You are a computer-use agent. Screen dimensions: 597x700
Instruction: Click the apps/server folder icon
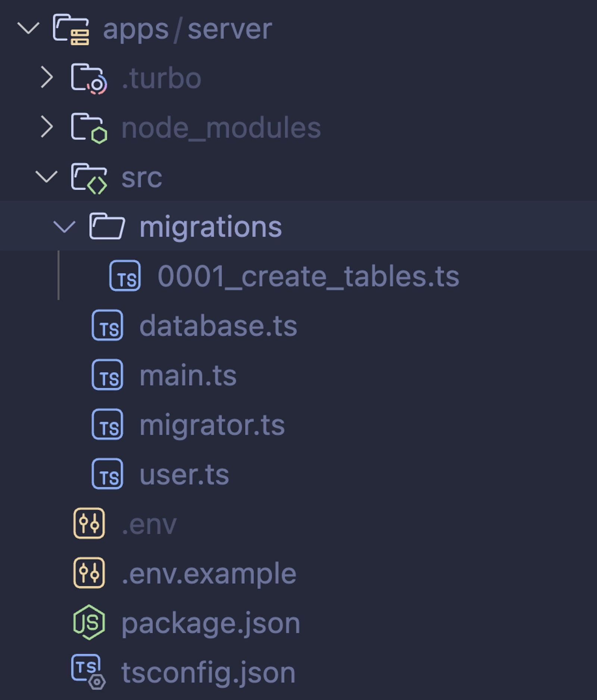pyautogui.click(x=71, y=29)
